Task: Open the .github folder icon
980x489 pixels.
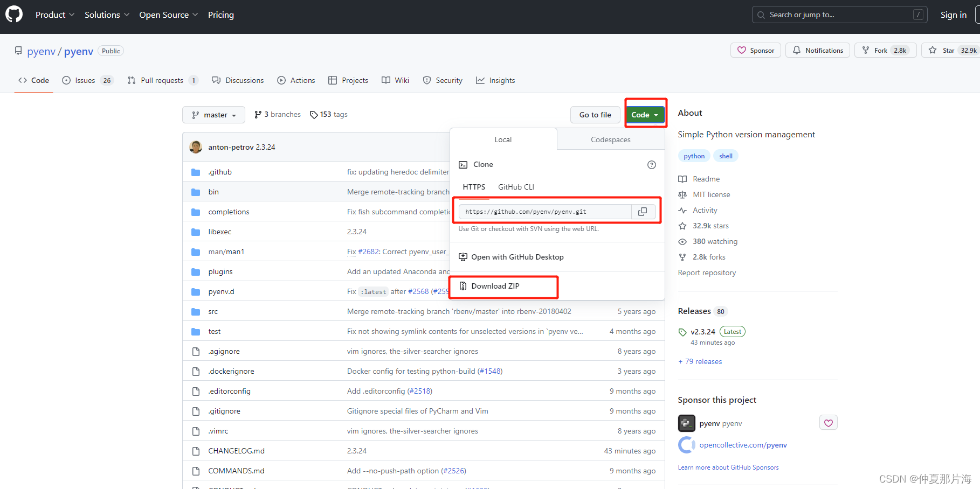Action: coord(196,172)
